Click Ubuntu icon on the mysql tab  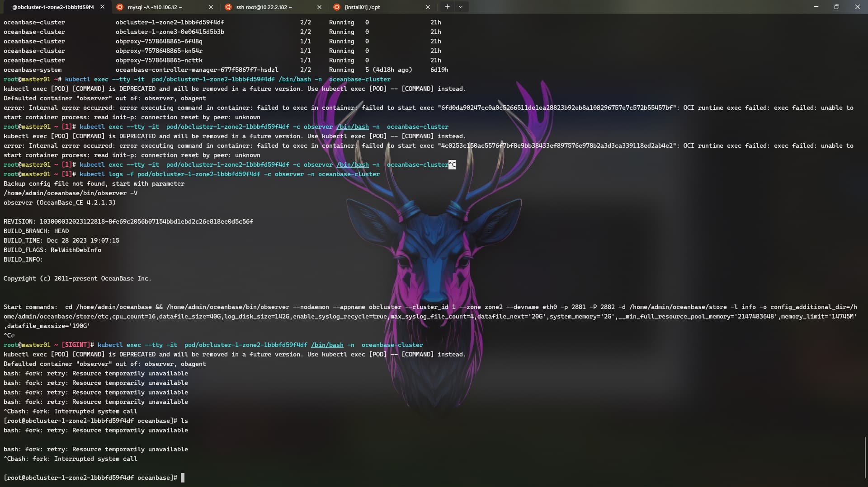(x=119, y=7)
